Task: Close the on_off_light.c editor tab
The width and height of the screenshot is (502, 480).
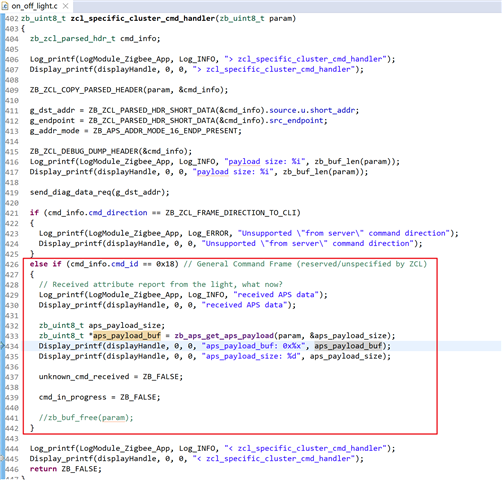Action: 66,6
